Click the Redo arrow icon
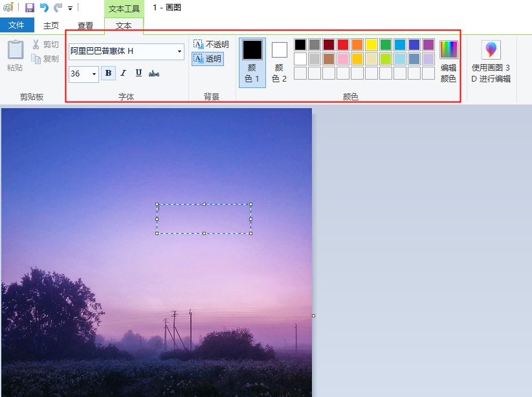This screenshot has width=532, height=397. [x=58, y=8]
